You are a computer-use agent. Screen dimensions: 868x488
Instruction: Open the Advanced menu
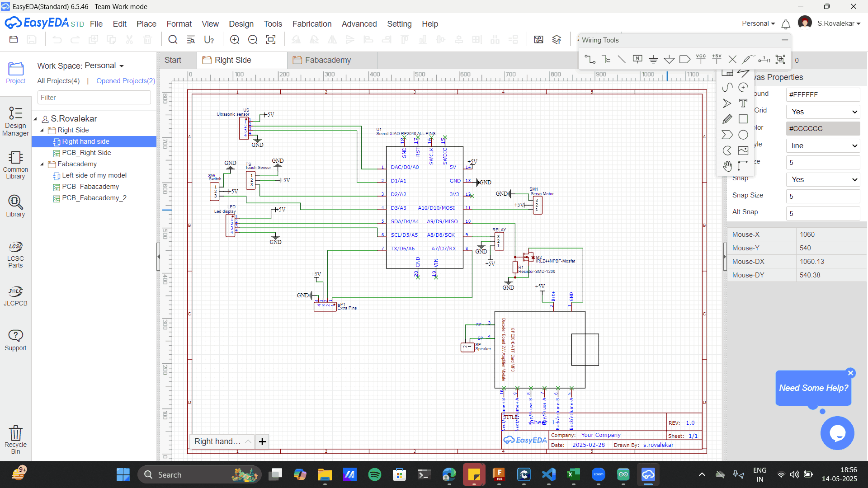tap(359, 24)
